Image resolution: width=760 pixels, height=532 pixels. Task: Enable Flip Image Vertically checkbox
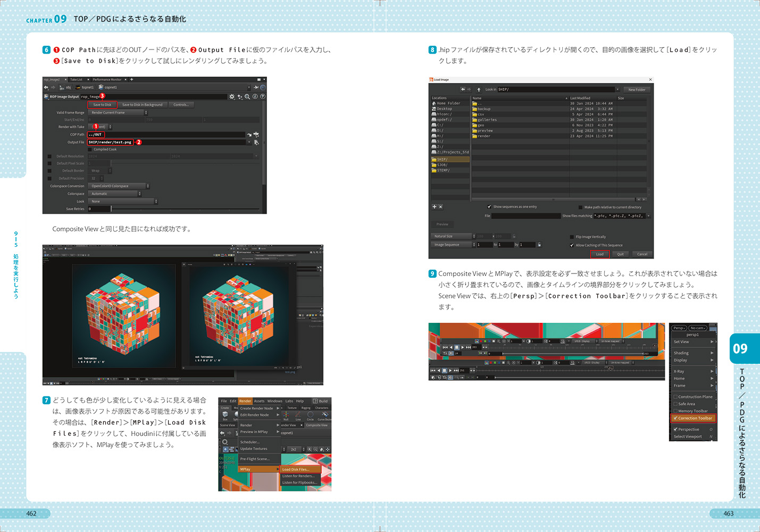click(572, 237)
